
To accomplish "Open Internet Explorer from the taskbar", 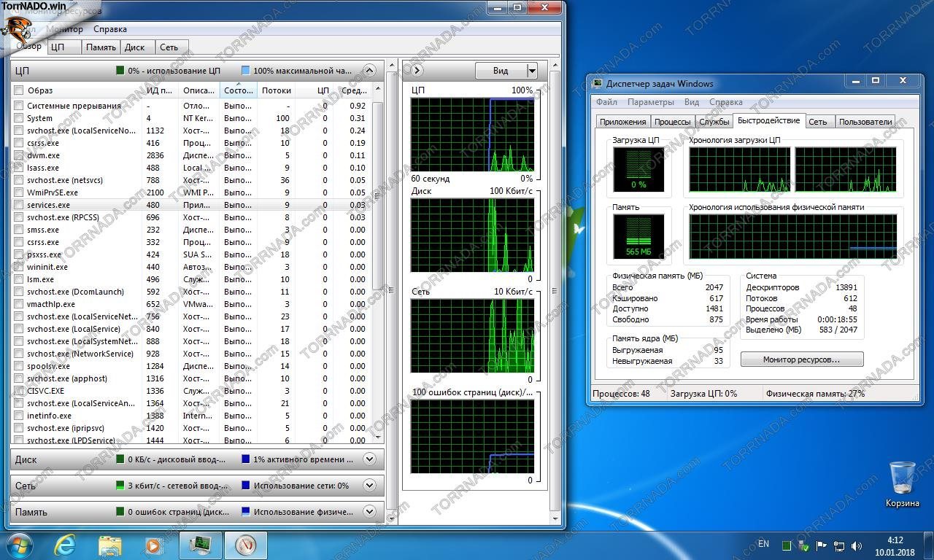I will pos(66,545).
